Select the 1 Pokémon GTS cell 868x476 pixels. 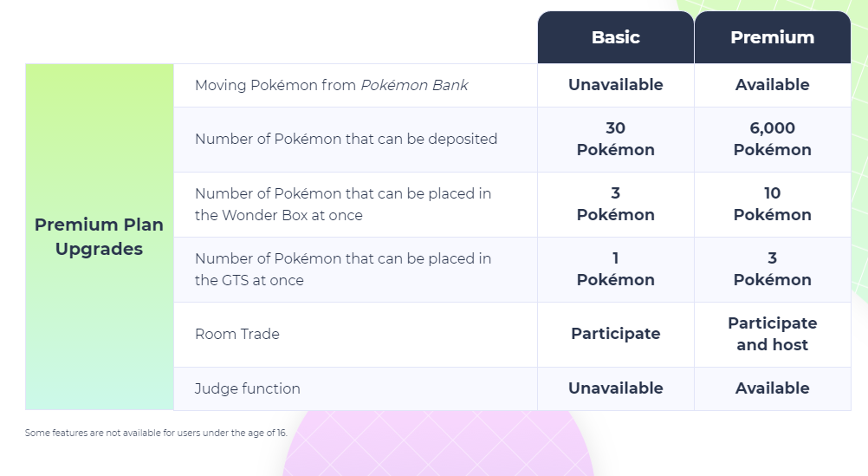tap(616, 270)
